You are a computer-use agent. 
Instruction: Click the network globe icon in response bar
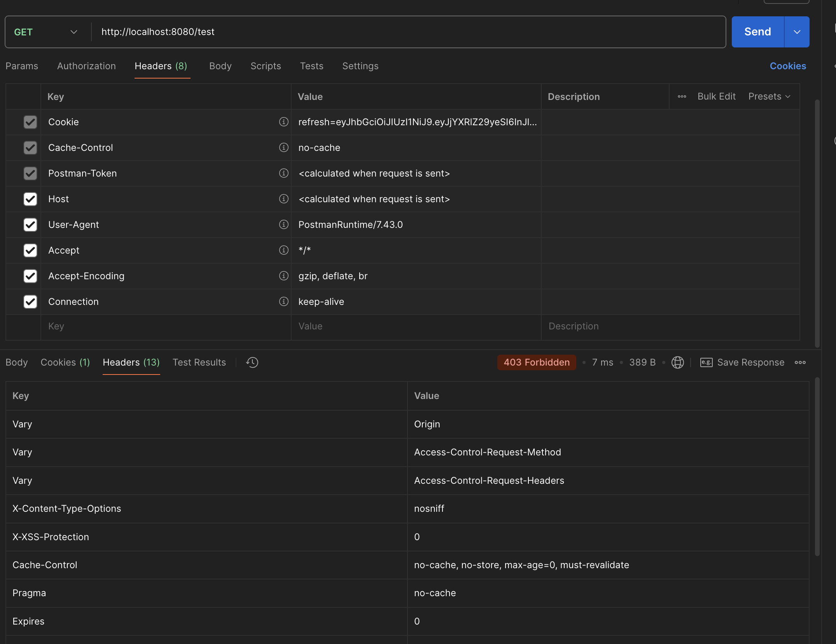(677, 362)
